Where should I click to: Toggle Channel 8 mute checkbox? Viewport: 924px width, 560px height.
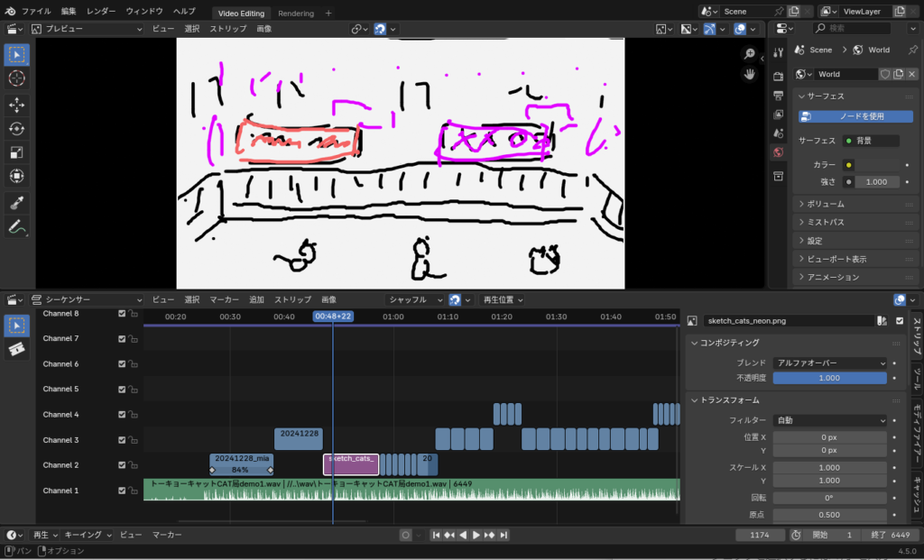(122, 314)
